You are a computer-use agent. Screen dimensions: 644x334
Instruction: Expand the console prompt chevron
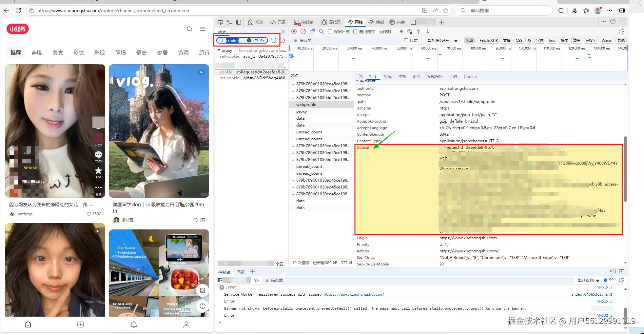pos(220,323)
